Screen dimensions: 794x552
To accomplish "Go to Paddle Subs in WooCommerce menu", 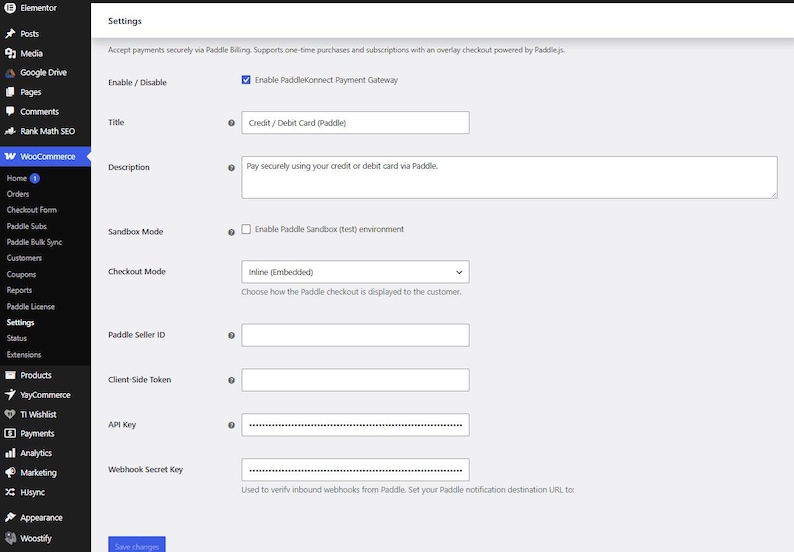I will 26,226.
